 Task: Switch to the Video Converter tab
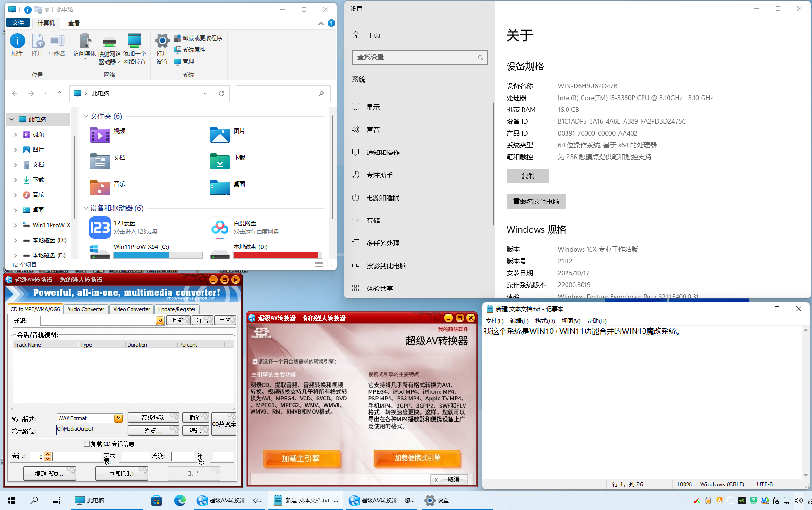pyautogui.click(x=131, y=309)
